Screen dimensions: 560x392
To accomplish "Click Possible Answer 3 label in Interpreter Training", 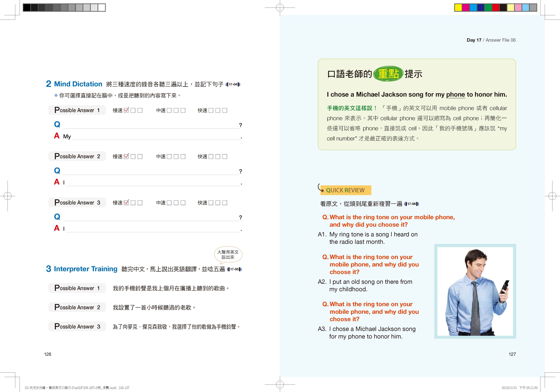I will pos(77,326).
